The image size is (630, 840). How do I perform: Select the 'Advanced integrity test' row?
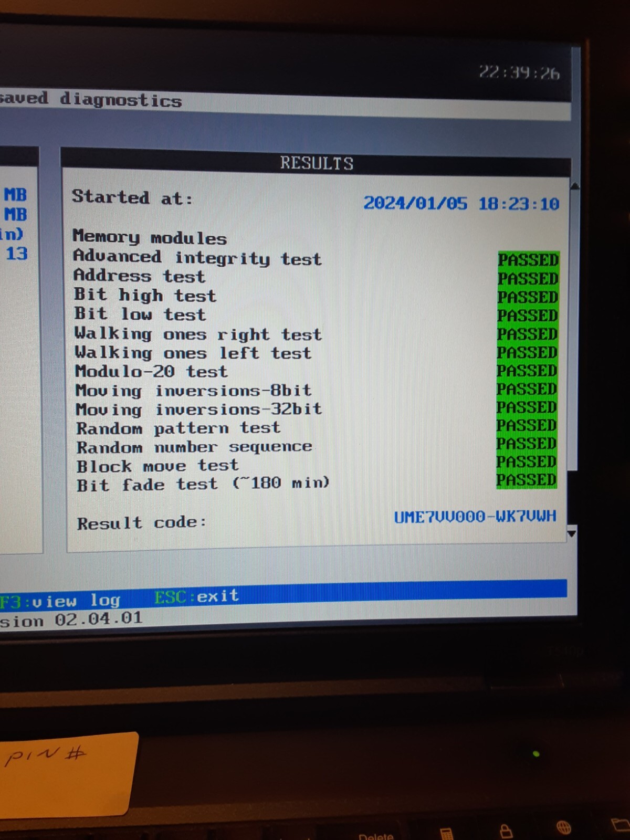tap(316, 258)
